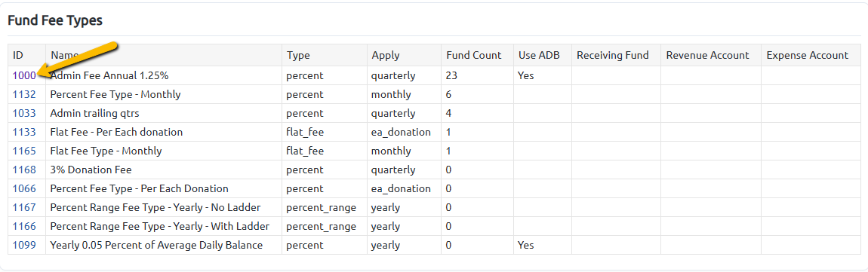Click 'percent_range' type in row 1167
Screen dimensions: 868x272
tap(321, 207)
